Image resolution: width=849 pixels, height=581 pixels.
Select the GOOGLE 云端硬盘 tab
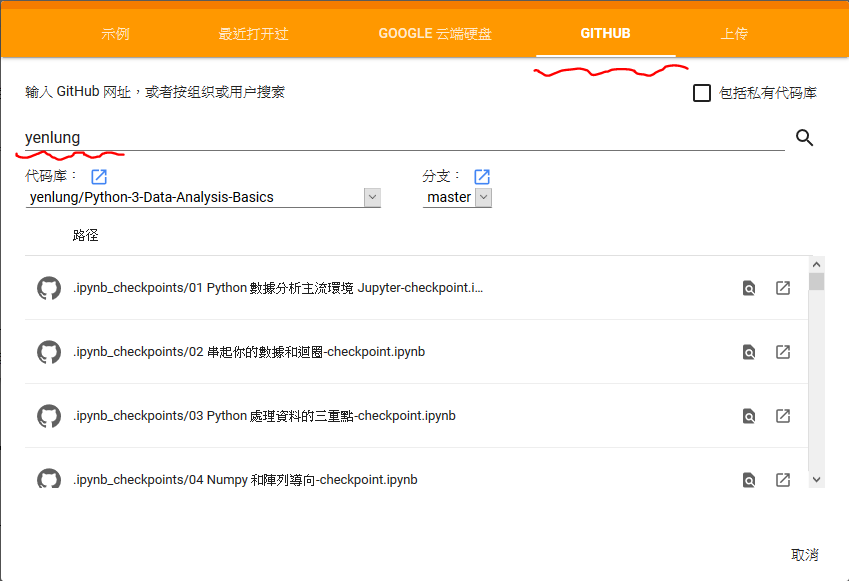pos(435,34)
